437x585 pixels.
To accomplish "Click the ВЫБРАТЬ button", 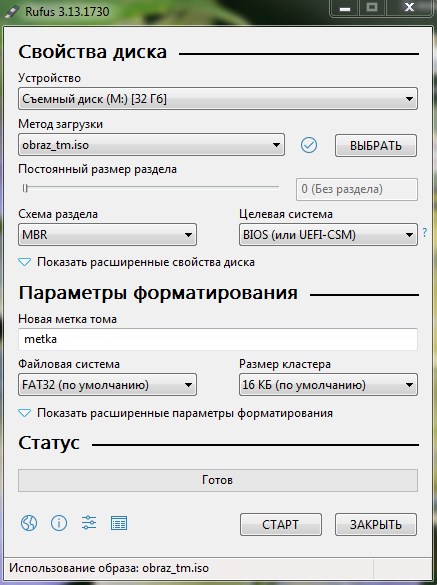I will point(376,146).
